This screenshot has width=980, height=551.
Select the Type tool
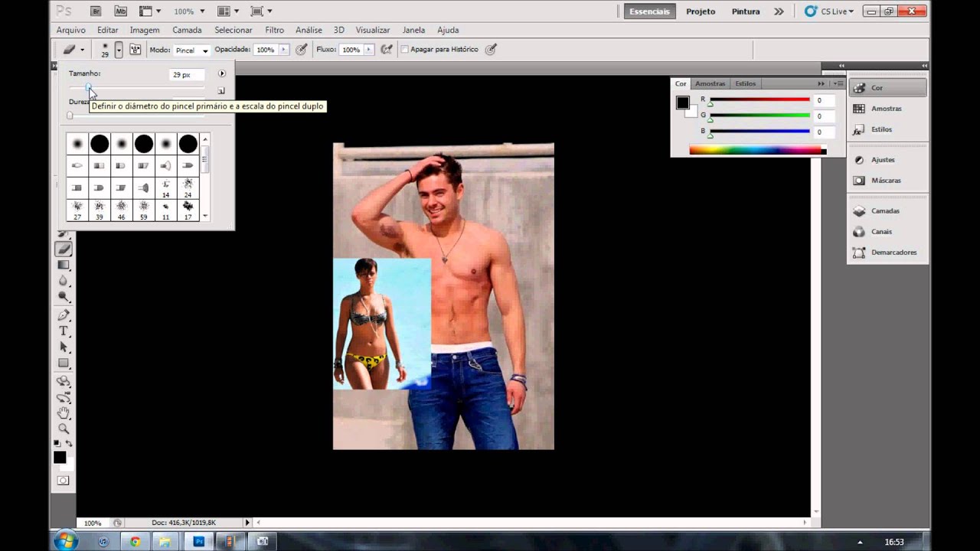click(x=64, y=331)
